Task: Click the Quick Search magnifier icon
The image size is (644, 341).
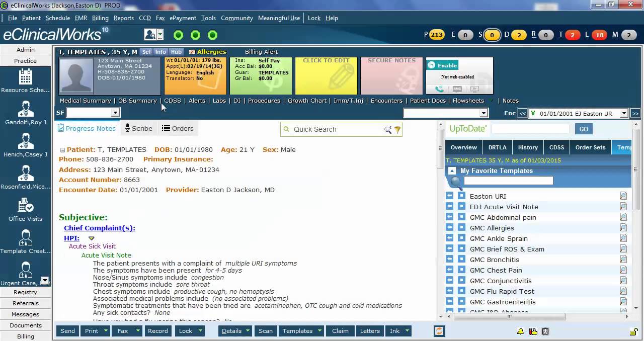Action: coord(388,130)
